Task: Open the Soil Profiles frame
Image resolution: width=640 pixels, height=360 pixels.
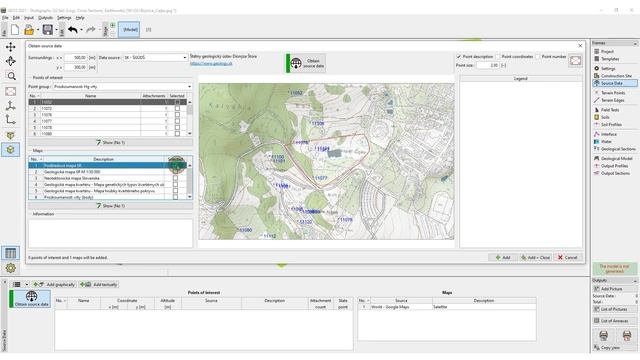Action: pyautogui.click(x=611, y=124)
